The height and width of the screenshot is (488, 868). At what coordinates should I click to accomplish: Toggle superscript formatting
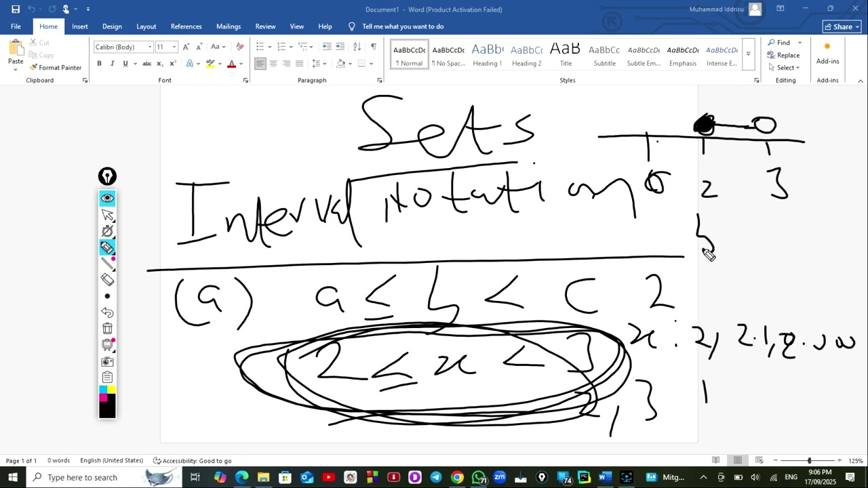(173, 64)
